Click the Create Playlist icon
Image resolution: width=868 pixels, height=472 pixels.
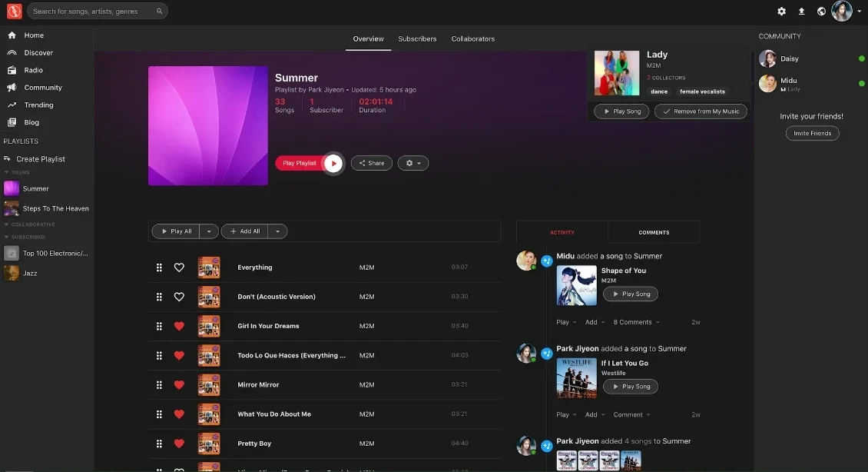7,158
